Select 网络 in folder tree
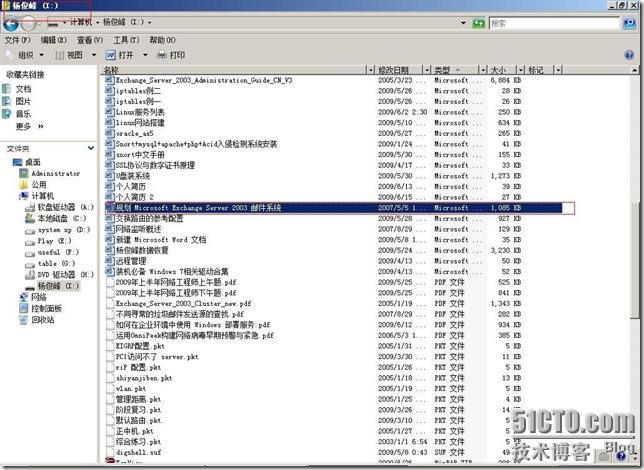 pyautogui.click(x=39, y=297)
